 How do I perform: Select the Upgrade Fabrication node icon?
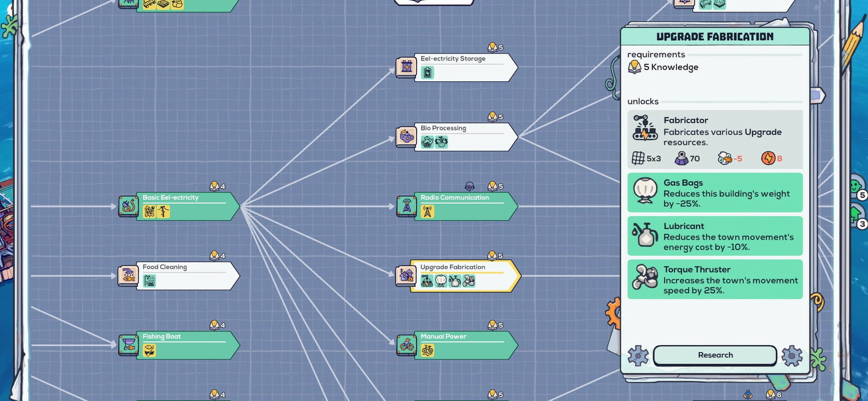(406, 275)
